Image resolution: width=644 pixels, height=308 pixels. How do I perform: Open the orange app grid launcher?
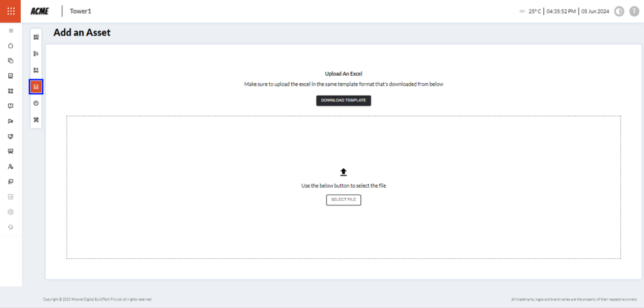[x=11, y=11]
